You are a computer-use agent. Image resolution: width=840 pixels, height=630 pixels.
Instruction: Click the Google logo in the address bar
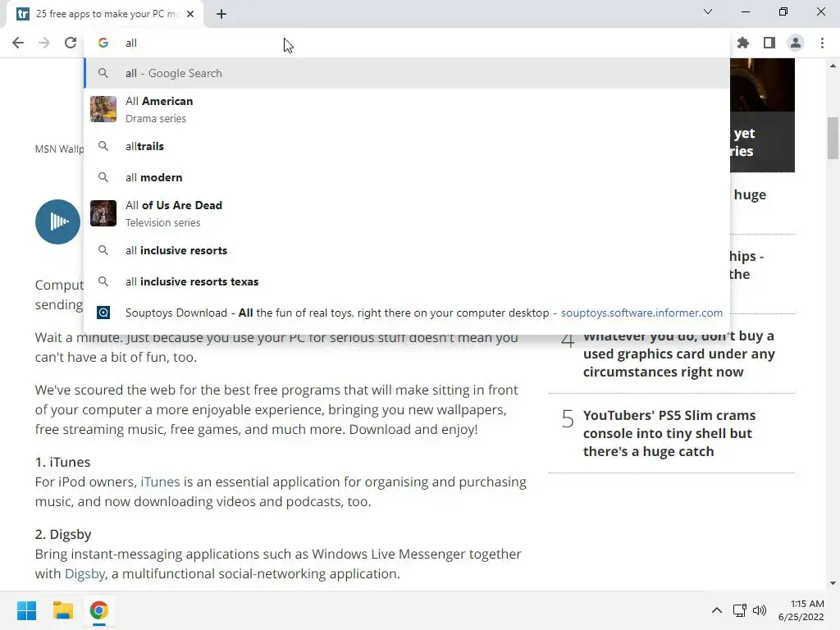pos(103,43)
